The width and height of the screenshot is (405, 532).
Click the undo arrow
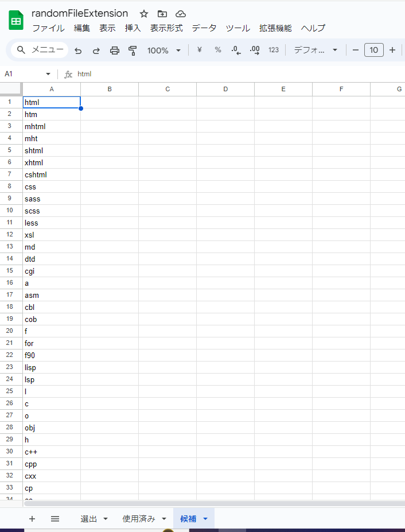[78, 51]
